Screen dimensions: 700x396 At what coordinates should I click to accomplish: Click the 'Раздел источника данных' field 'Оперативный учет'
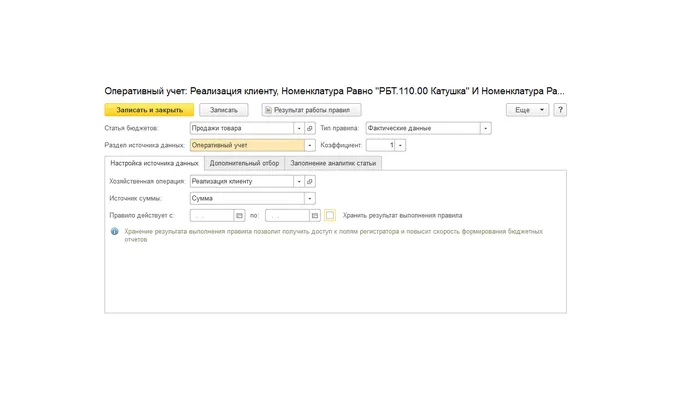click(247, 145)
